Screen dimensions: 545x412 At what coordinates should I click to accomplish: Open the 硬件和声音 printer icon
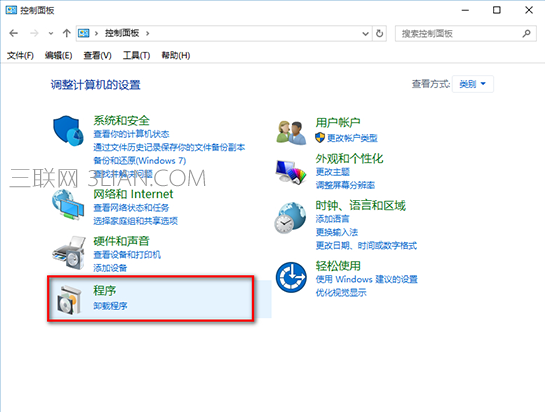69,253
